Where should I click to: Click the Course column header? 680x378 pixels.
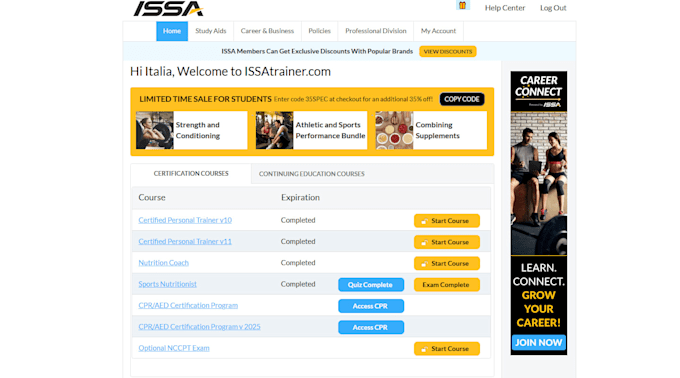coord(152,198)
